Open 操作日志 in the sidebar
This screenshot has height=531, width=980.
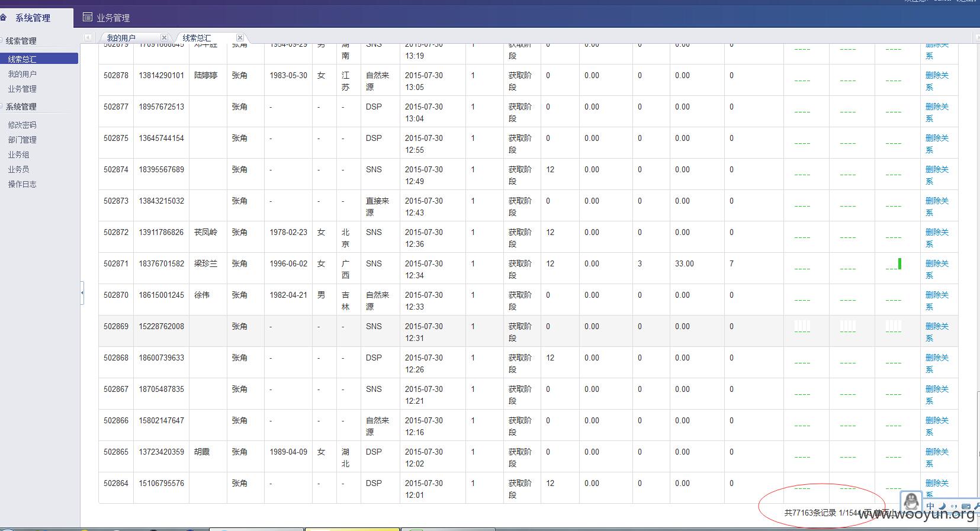22,184
